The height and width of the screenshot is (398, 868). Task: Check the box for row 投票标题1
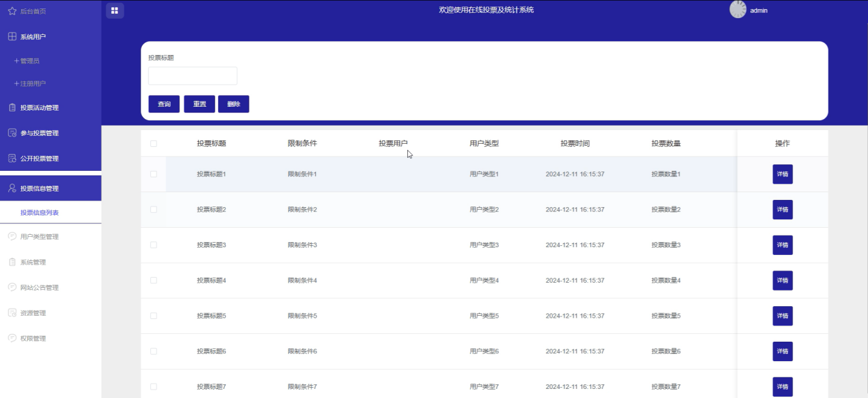coord(153,174)
